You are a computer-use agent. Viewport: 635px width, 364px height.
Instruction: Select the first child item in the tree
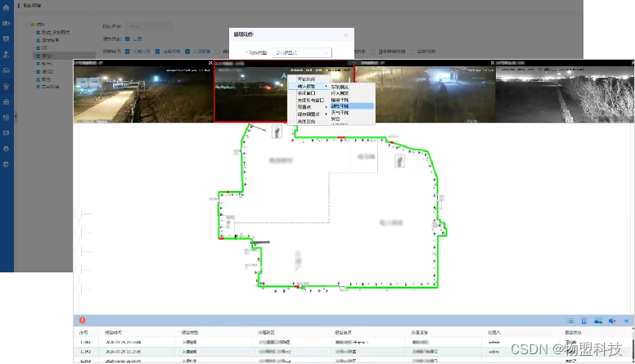(52, 32)
